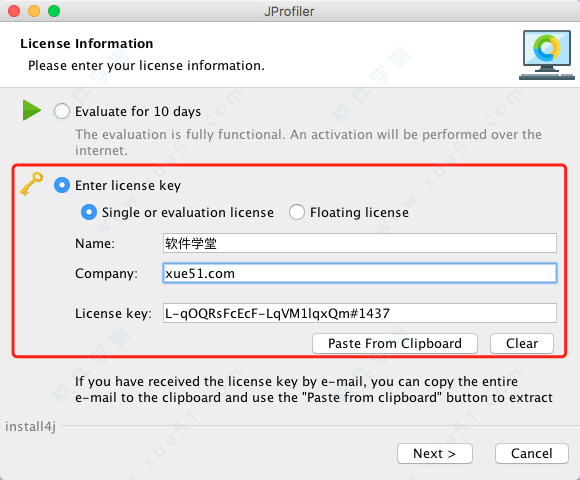580x480 pixels.
Task: Minimize the window with the yellow button
Action: tap(34, 11)
